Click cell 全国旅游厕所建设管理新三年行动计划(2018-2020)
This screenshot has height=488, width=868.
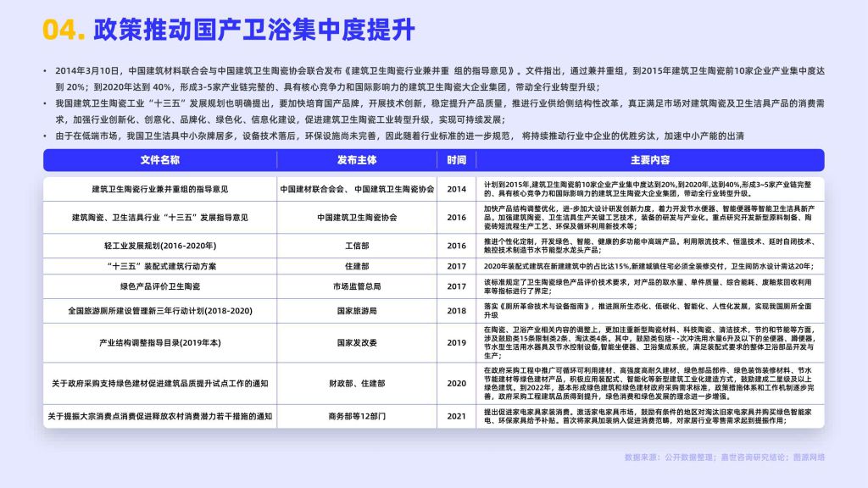[160, 311]
